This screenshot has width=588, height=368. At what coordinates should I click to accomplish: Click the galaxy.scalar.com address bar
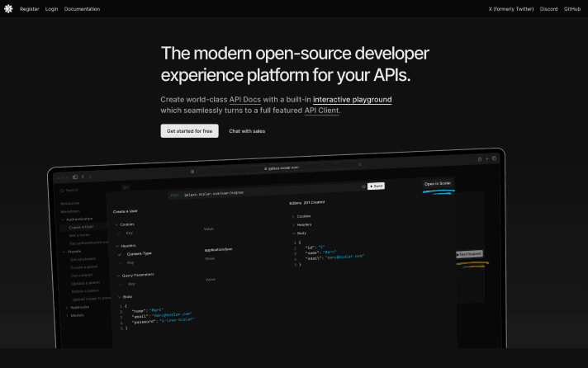(282, 167)
